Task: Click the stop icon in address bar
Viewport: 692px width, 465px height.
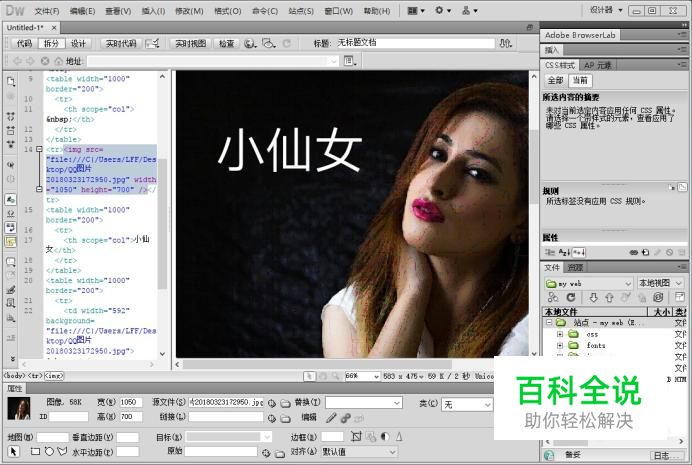Action: click(45, 61)
